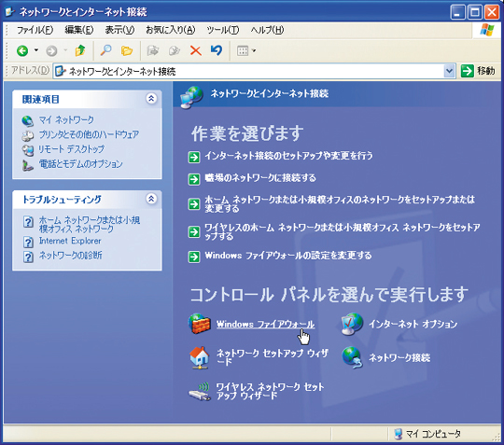Collapse the 関連項目 panel chevron
Viewport: 504px width, 445px height.
pyautogui.click(x=151, y=98)
